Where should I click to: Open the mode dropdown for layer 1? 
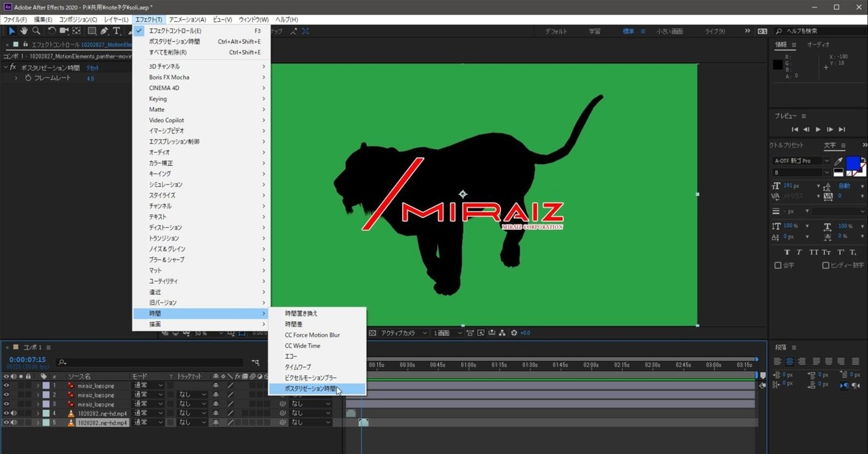[149, 386]
